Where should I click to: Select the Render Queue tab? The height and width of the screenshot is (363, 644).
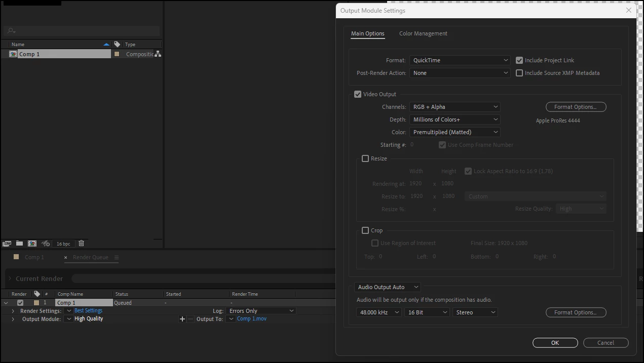pyautogui.click(x=91, y=257)
